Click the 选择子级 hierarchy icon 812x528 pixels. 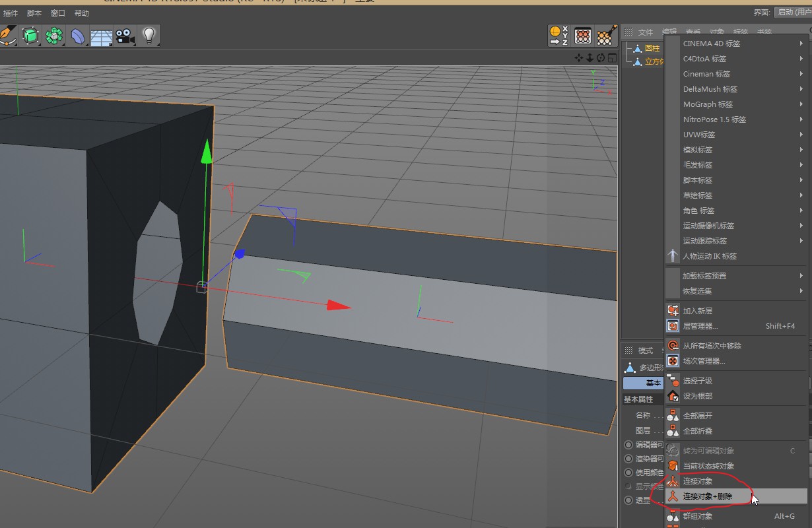tap(673, 380)
